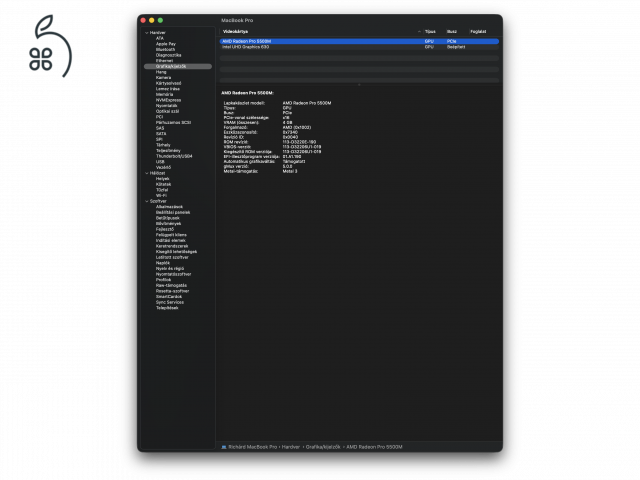Open the SPI entry
640x480 pixels.
click(159, 139)
